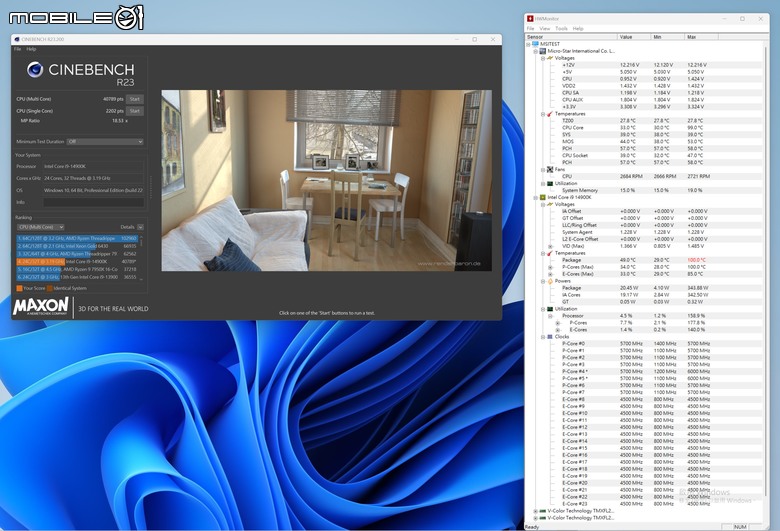Click the MAXON logo in Cinebench
This screenshot has width=780, height=531.
pyautogui.click(x=41, y=306)
